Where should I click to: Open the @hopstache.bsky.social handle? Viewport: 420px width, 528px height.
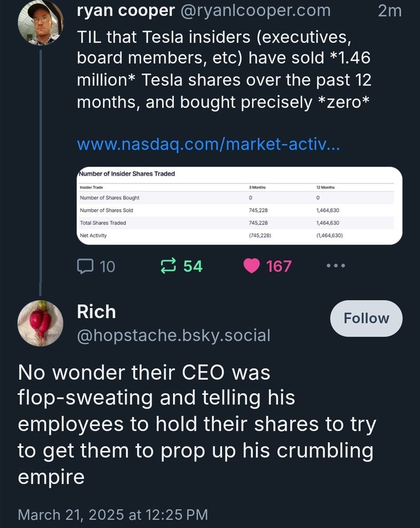(x=174, y=335)
